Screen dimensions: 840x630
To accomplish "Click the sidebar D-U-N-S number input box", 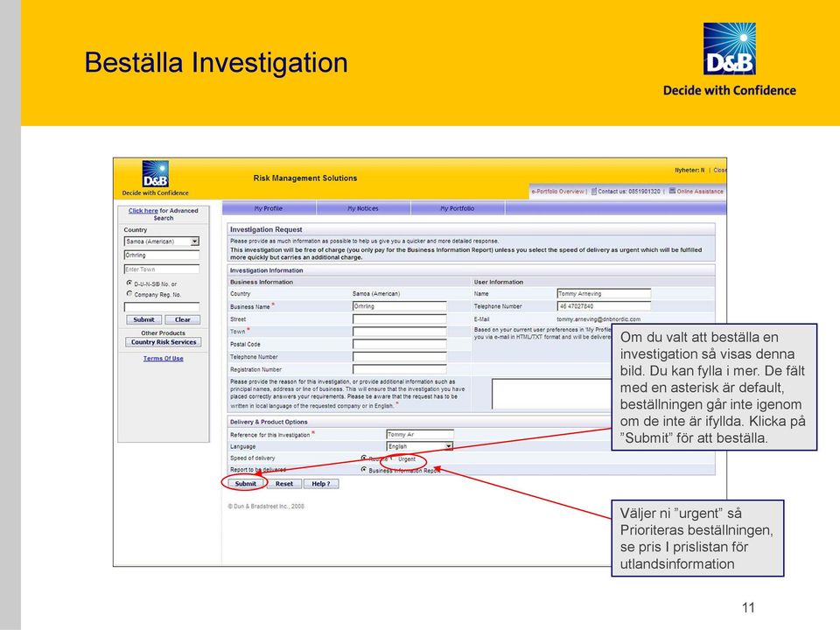I will [161, 307].
